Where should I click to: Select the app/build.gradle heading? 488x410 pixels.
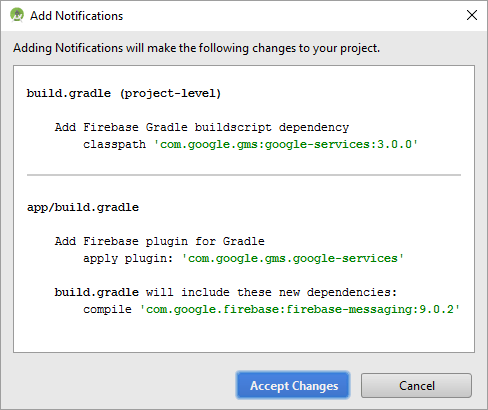[x=83, y=207]
